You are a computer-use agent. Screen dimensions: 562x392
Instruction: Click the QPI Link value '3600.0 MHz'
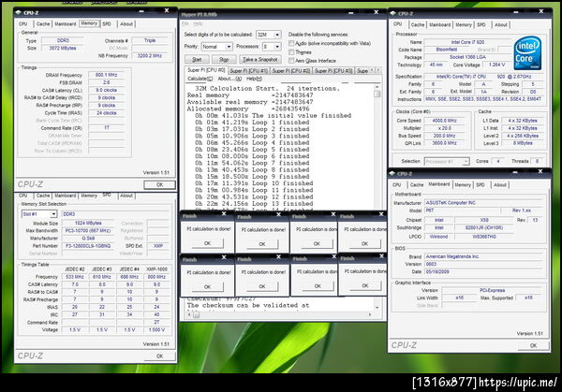click(444, 143)
